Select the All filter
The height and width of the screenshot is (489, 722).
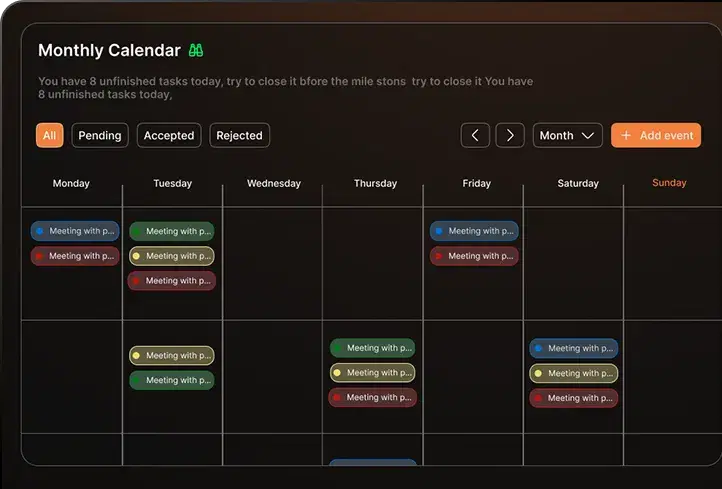click(x=49, y=135)
